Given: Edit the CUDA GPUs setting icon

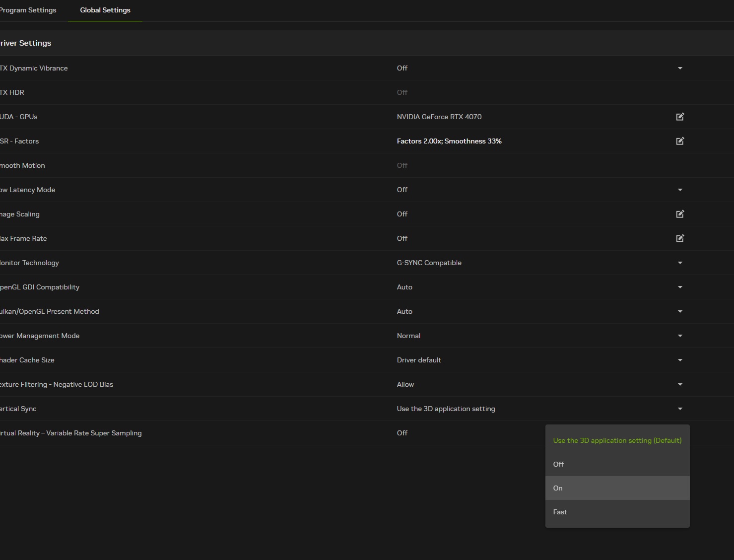Looking at the screenshot, I should pyautogui.click(x=680, y=117).
